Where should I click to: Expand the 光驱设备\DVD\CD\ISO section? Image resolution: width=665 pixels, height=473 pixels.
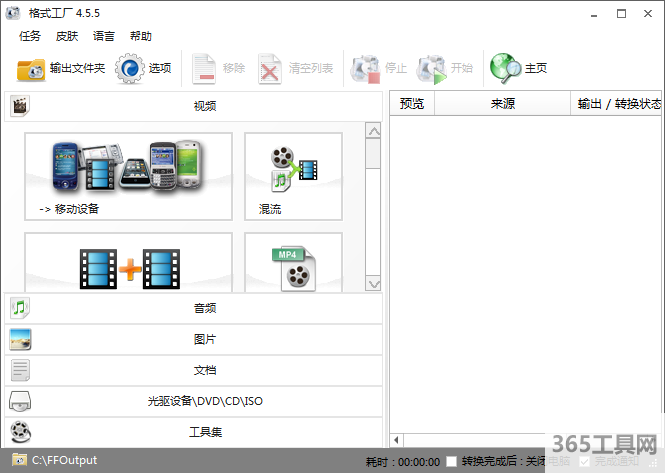[x=194, y=401]
